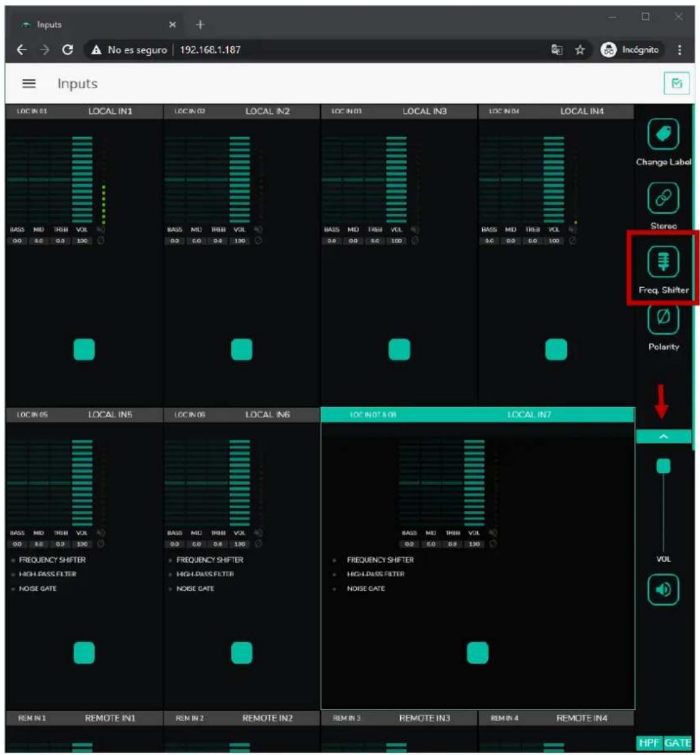Click the small mute icon in LOCAL IN4
This screenshot has width=700, height=755.
coord(573,230)
